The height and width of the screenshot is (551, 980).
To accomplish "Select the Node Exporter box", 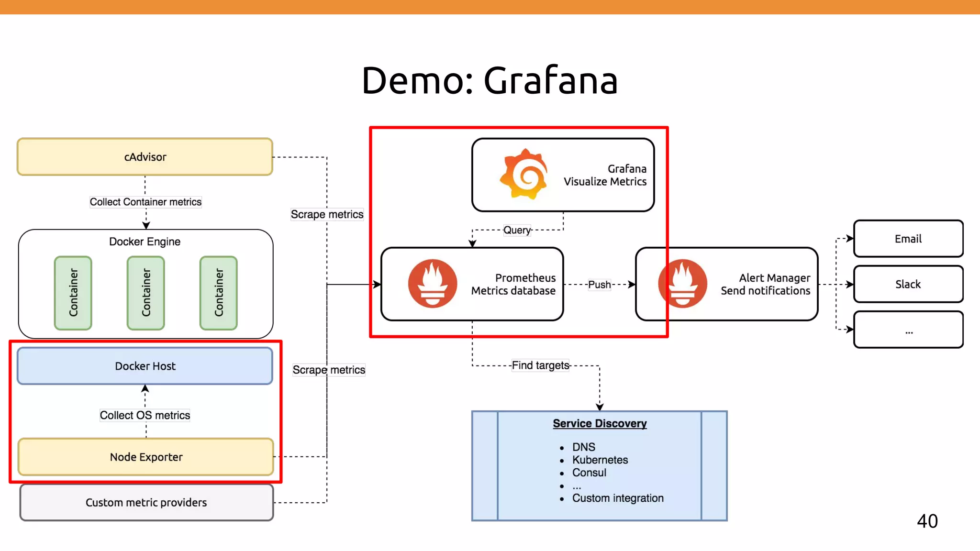I will click(x=146, y=457).
